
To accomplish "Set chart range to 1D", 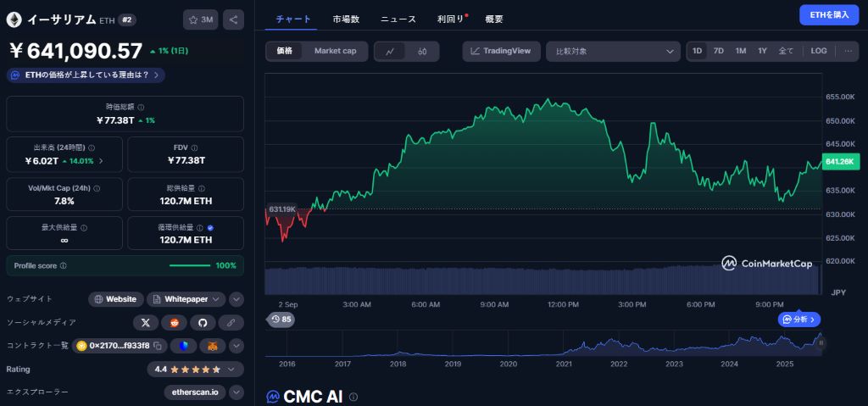I will [697, 51].
